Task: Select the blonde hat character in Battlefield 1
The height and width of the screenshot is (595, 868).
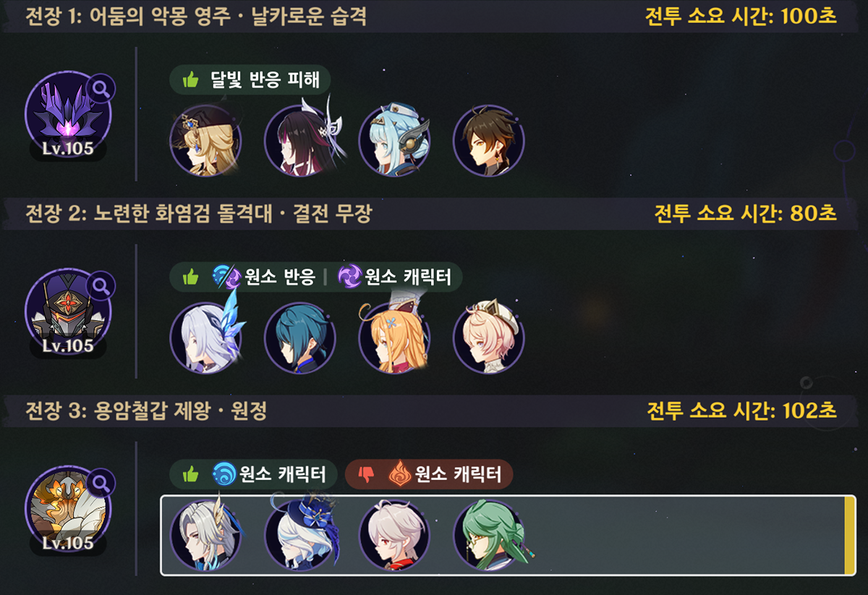Action: tap(205, 140)
